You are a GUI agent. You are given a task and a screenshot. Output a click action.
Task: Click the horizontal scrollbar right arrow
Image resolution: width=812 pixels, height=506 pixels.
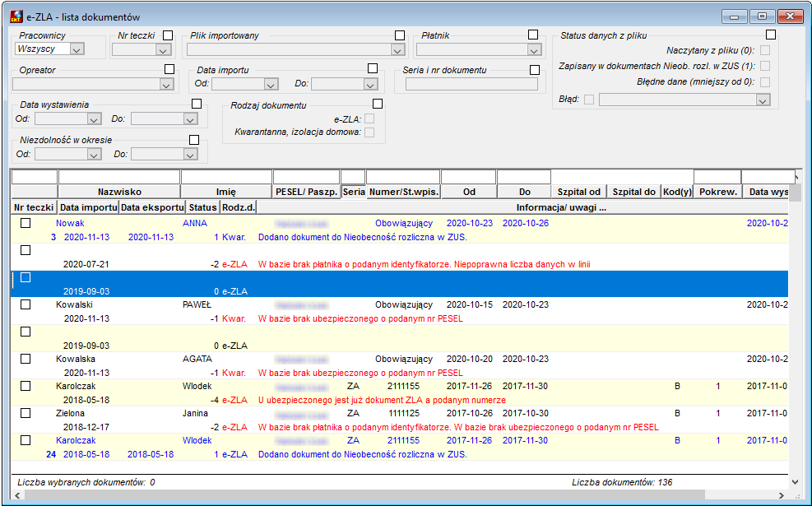pyautogui.click(x=782, y=495)
